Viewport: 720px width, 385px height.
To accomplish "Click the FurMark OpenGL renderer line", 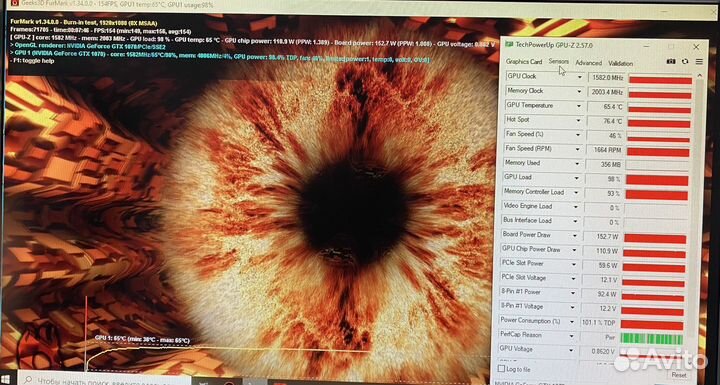I will click(x=87, y=46).
